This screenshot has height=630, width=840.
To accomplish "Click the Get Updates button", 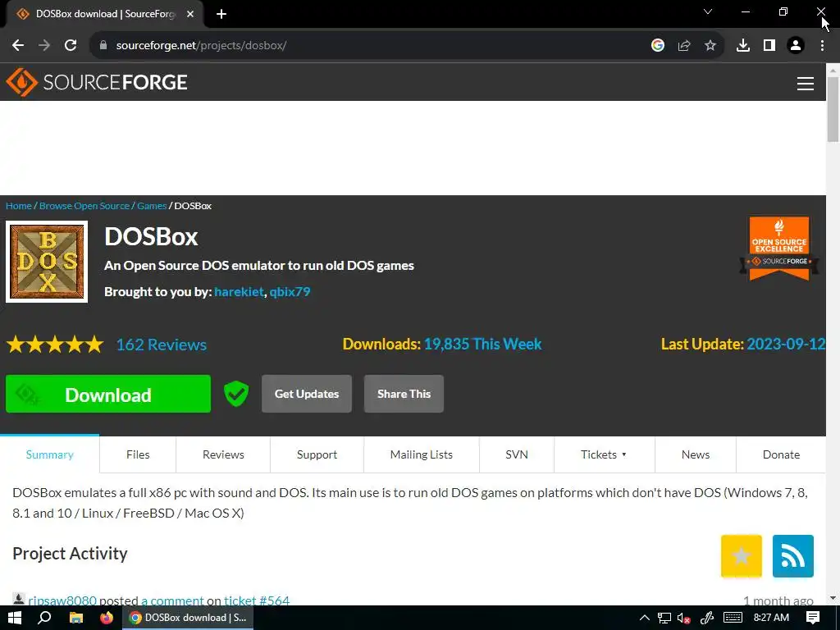I will pos(307,394).
